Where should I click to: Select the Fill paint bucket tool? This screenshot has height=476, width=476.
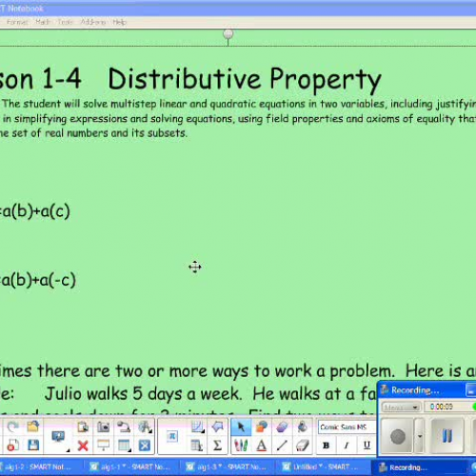click(303, 427)
